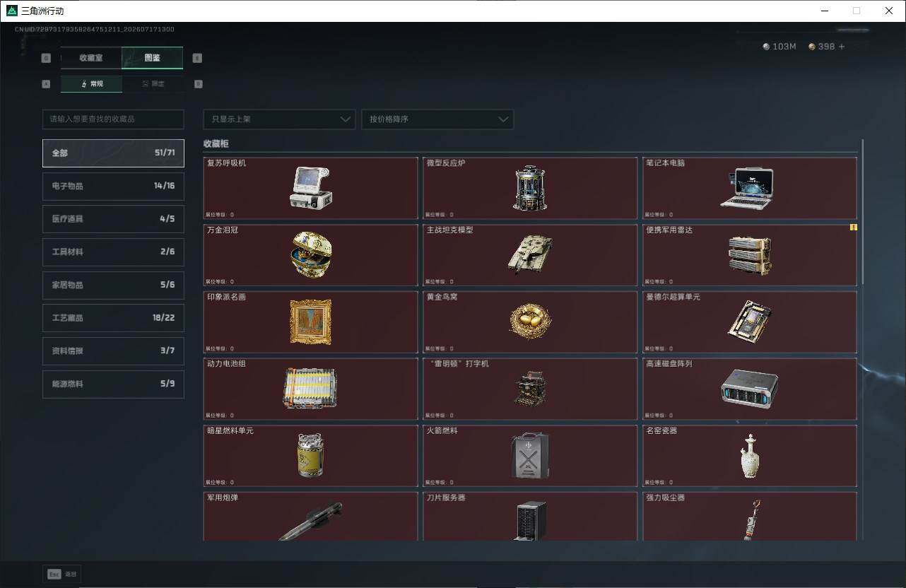
Task: Minimize the 三角洲行动 window
Action: coord(825,11)
